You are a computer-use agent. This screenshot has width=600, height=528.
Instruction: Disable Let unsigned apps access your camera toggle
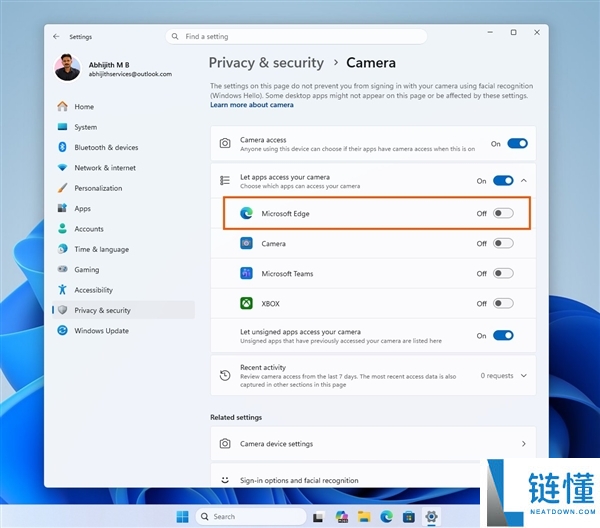pos(503,336)
